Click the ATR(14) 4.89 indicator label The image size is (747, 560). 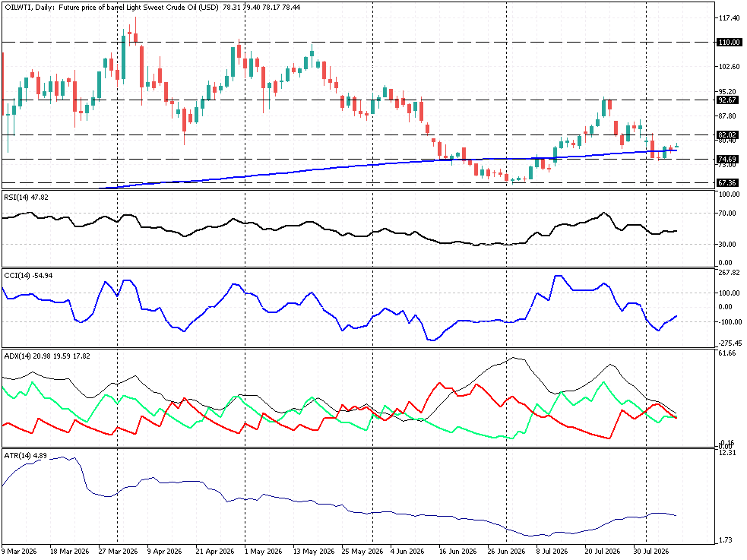tap(26, 456)
